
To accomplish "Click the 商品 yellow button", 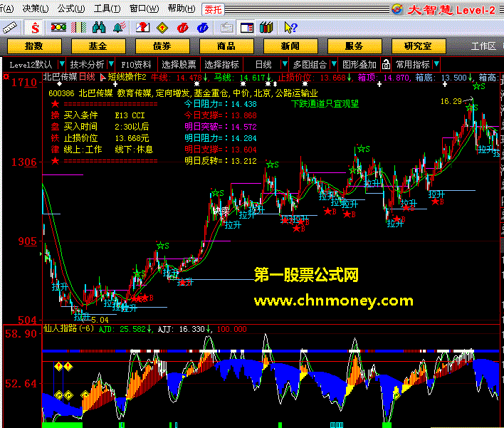I will [x=226, y=46].
